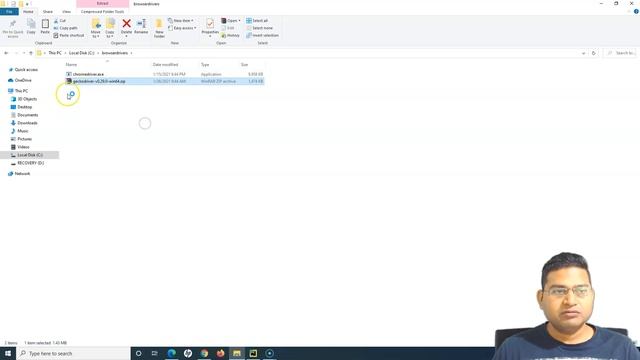Click browserdrivers in the address breadcrumb
This screenshot has height=360, width=640.
(115, 53)
